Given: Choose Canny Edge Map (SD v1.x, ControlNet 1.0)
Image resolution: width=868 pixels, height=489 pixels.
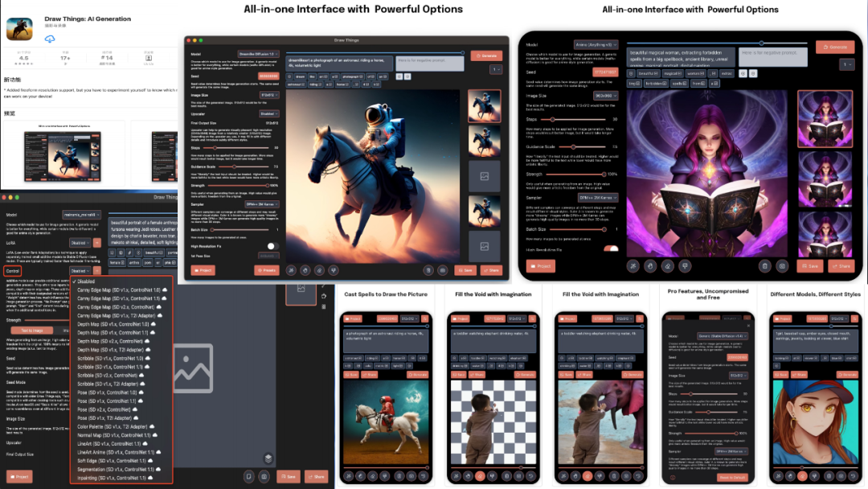Looking at the screenshot, I should point(121,290).
